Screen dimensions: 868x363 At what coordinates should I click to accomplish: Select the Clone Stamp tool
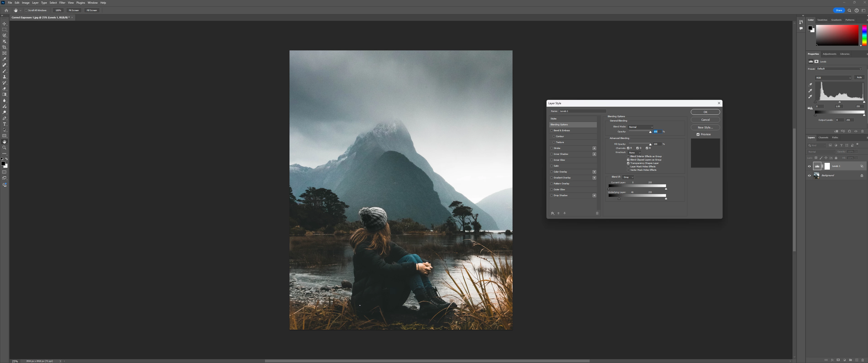coord(4,77)
